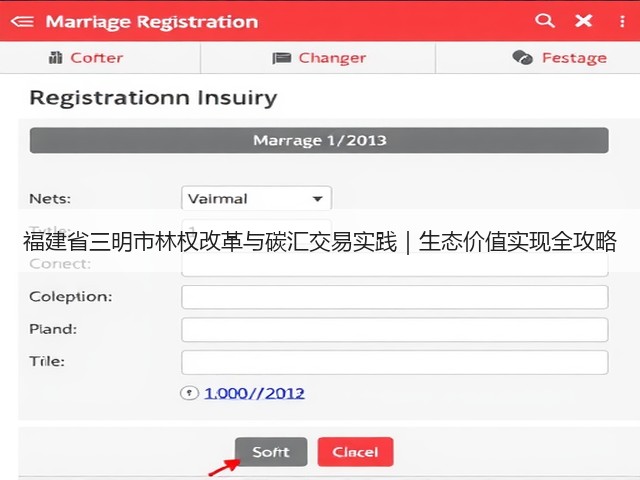
Task: Go back using the header arrow icon
Action: [x=22, y=21]
